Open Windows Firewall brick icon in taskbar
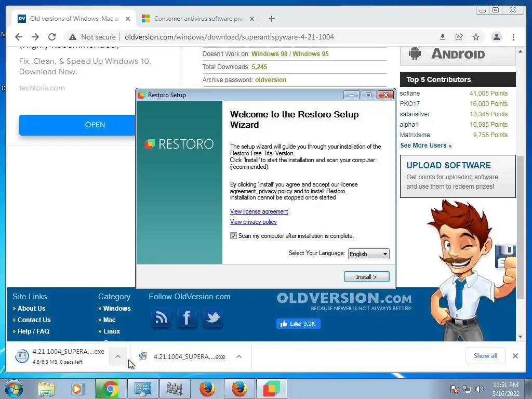The image size is (532, 399). click(x=175, y=389)
